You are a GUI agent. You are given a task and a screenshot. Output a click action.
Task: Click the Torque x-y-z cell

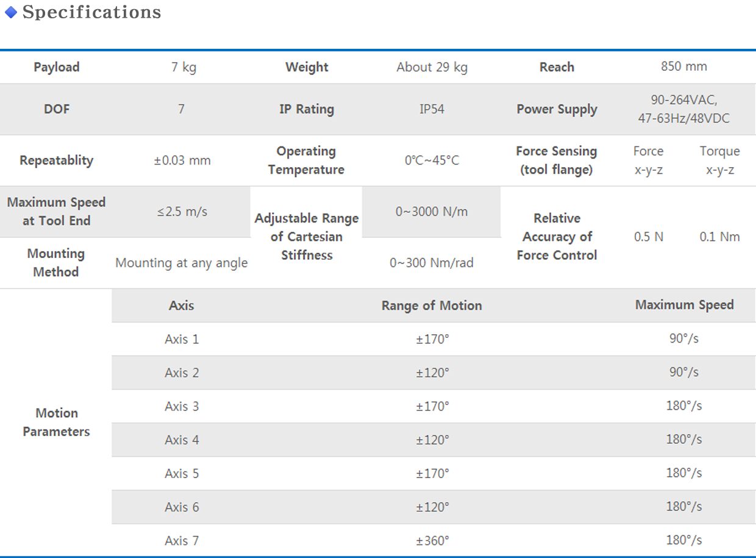(720, 160)
